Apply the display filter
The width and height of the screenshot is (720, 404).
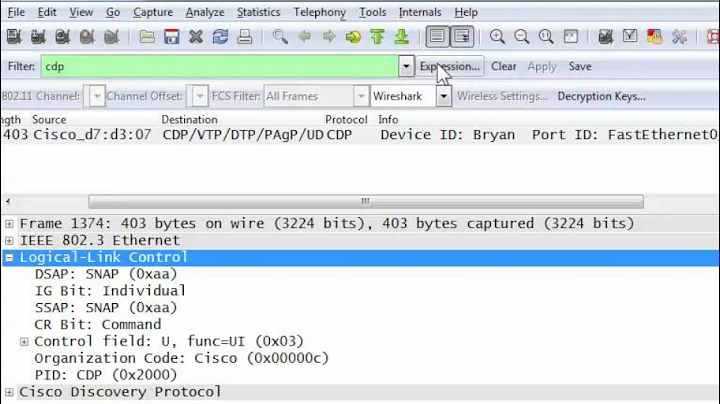542,67
